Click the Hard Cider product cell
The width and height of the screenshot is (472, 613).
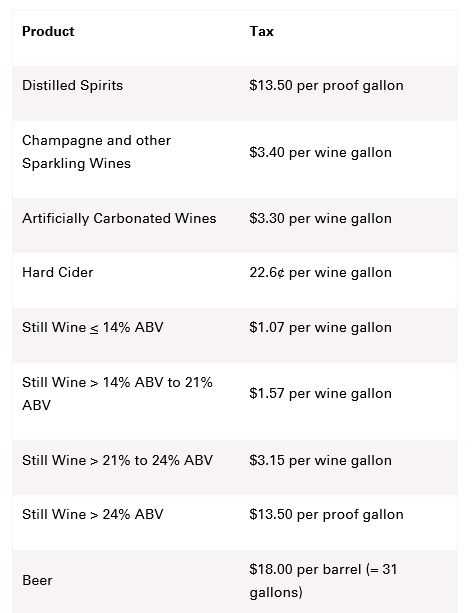57,272
